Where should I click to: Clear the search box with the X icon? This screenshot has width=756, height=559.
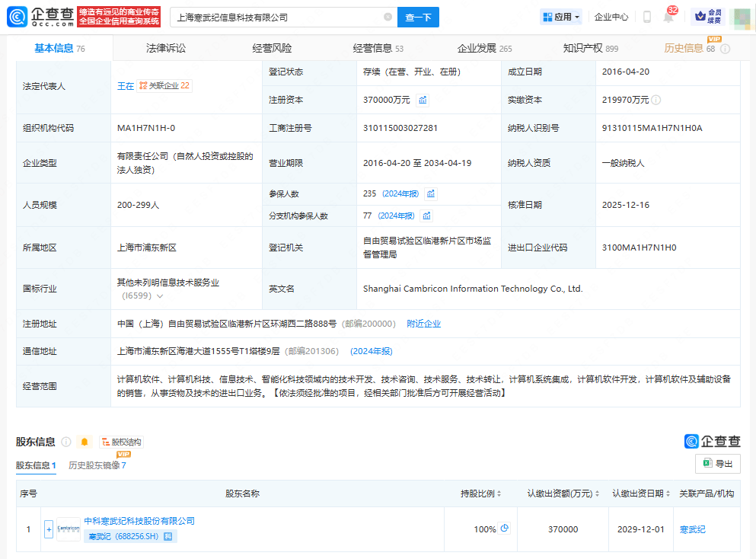(388, 17)
